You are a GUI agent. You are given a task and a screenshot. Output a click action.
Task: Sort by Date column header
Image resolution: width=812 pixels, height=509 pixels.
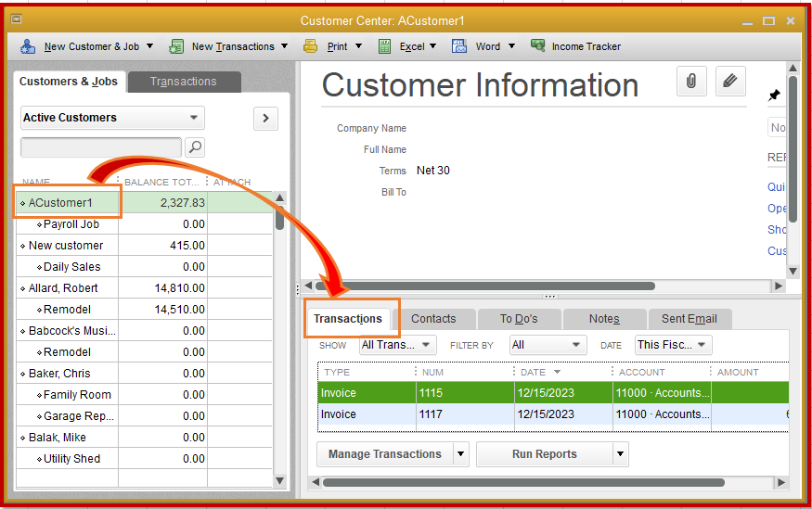(563, 372)
